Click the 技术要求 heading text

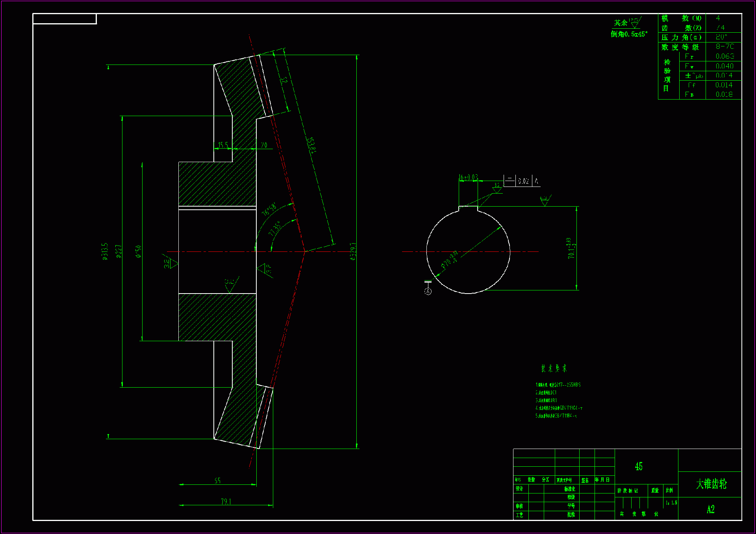[554, 368]
